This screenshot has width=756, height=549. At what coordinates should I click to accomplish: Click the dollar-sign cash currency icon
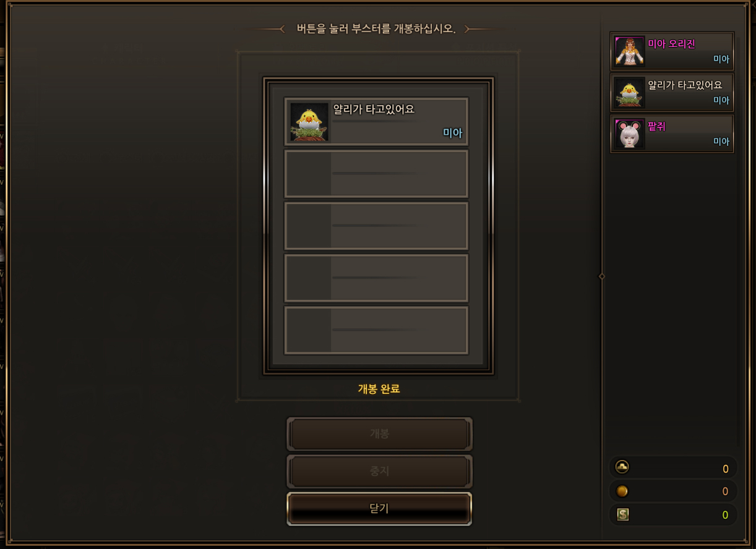623,514
